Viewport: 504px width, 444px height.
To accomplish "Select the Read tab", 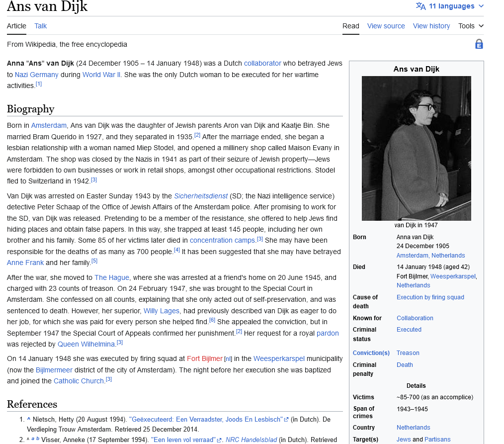I will click(x=351, y=26).
